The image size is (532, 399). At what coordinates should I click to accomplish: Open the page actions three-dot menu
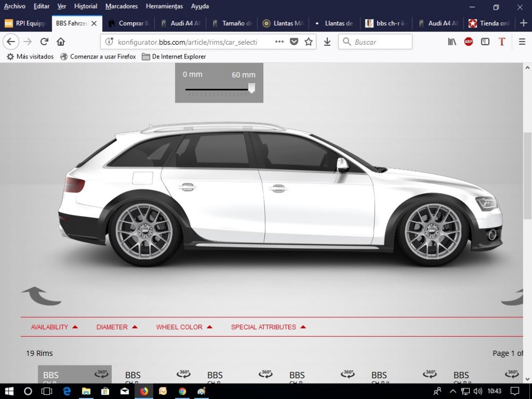[x=279, y=41]
